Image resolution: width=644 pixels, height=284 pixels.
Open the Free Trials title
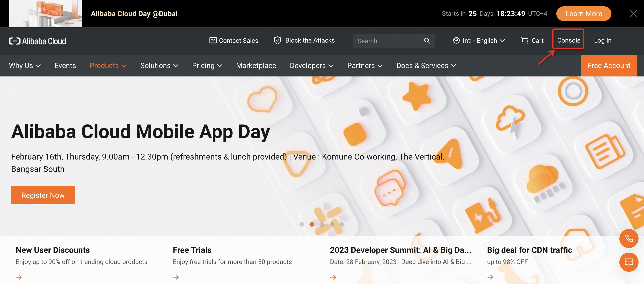pos(192,250)
